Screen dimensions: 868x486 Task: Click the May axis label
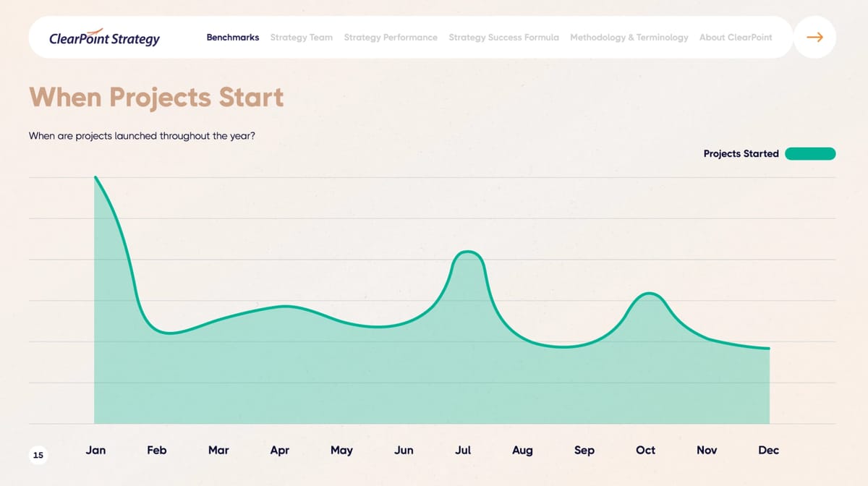coord(341,450)
